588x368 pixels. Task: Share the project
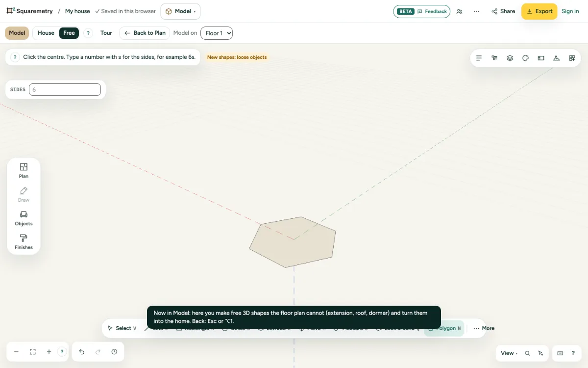click(503, 11)
